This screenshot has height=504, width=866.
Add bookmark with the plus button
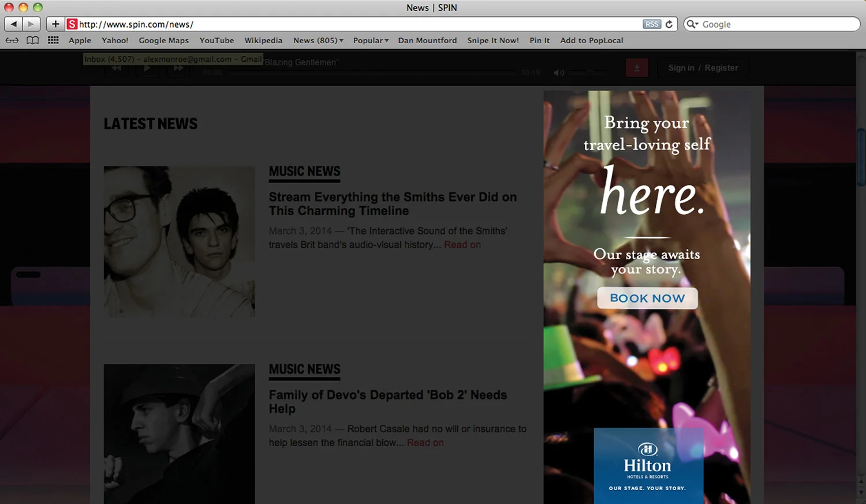tap(55, 24)
